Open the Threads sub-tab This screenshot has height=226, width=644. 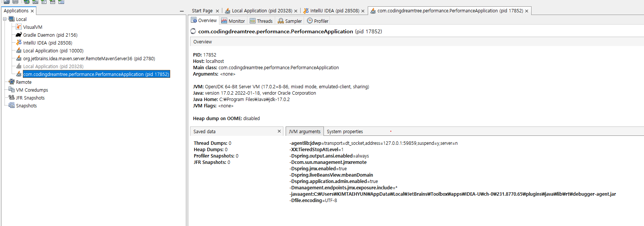(x=261, y=21)
